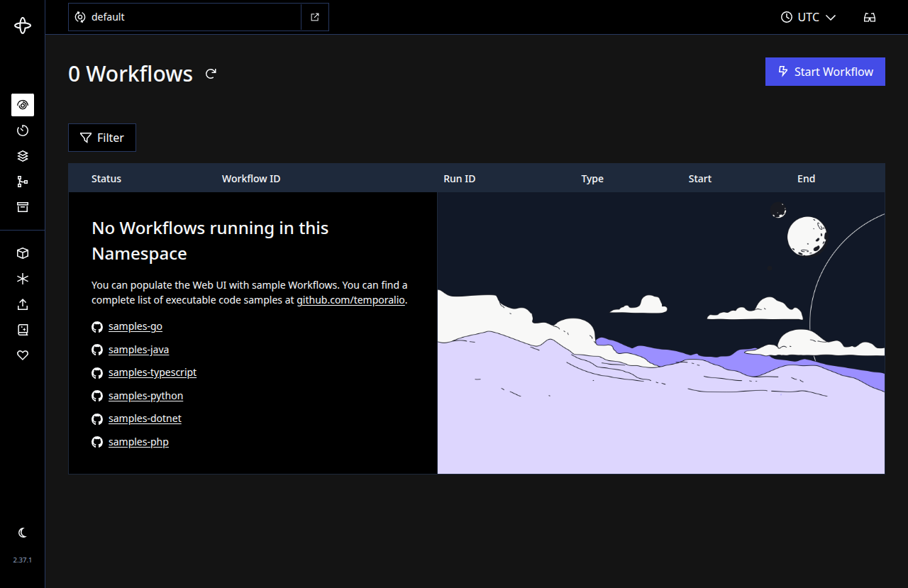Open the Docs book icon
This screenshot has width=908, height=588.
pyautogui.click(x=22, y=330)
